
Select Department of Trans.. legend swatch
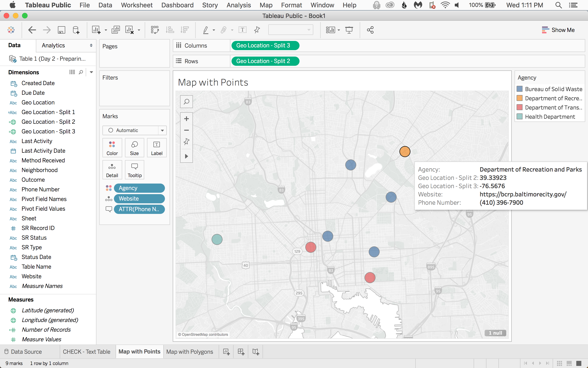520,108
